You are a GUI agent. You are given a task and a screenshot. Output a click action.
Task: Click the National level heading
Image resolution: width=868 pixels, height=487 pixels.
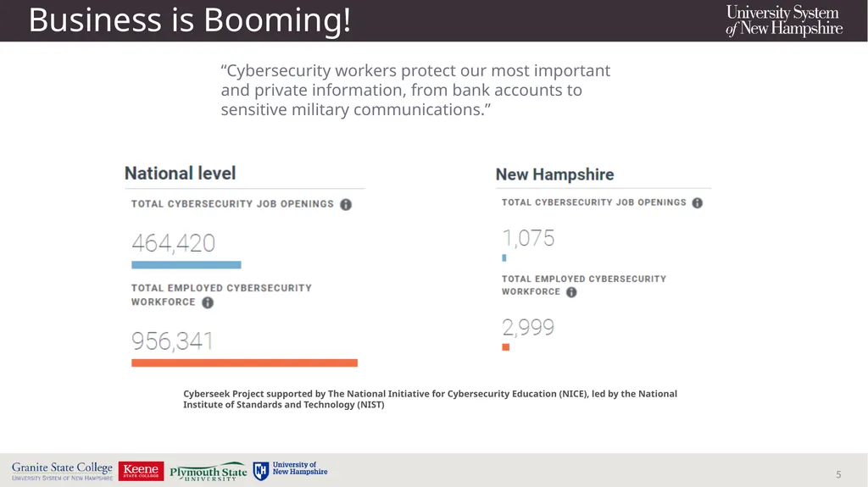pos(180,174)
